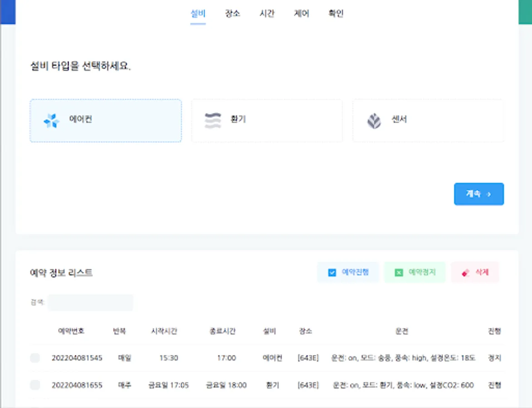Click the 예약정지 button

[x=414, y=272]
